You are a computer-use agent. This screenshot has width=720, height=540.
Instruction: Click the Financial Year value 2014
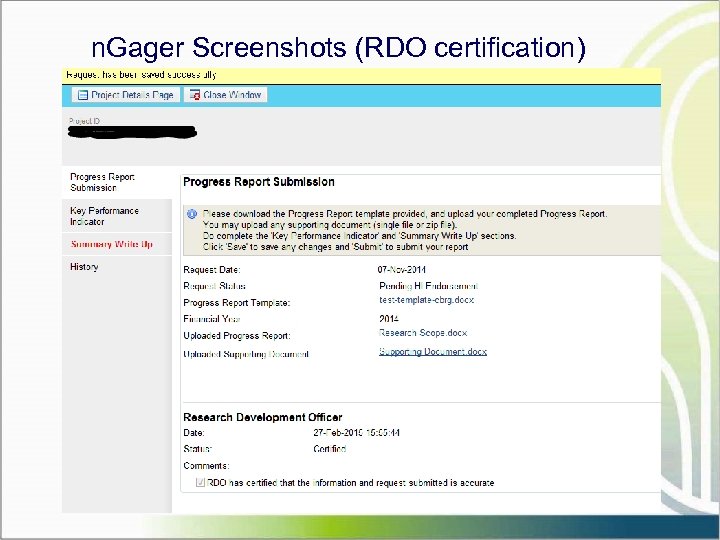pos(389,319)
